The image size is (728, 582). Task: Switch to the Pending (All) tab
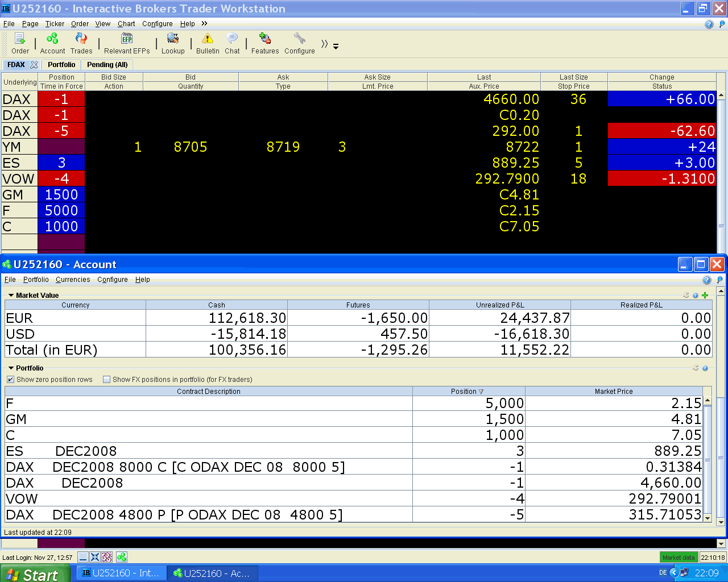(107, 65)
